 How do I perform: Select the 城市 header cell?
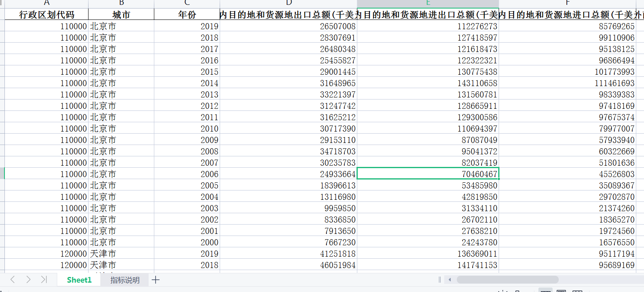(x=121, y=15)
